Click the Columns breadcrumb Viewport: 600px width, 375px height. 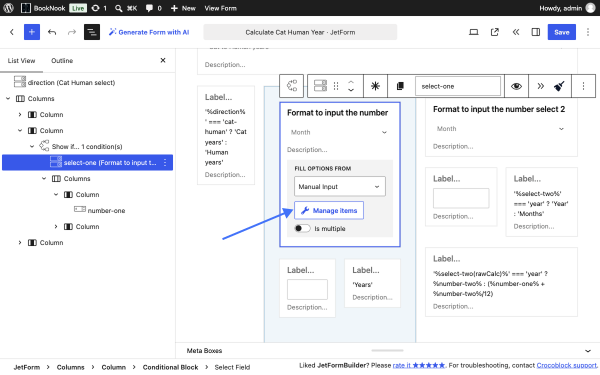pyautogui.click(x=70, y=367)
